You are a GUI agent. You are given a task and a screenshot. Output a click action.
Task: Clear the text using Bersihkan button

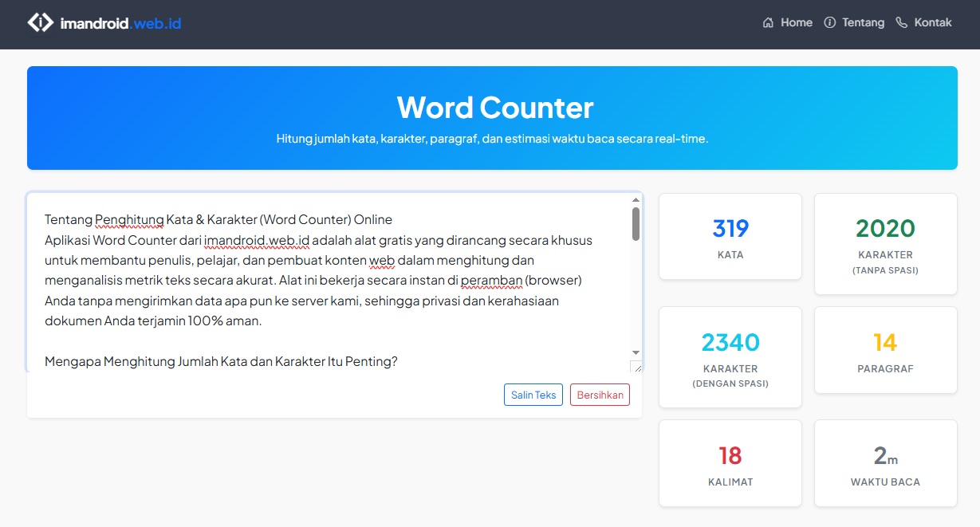[600, 395]
